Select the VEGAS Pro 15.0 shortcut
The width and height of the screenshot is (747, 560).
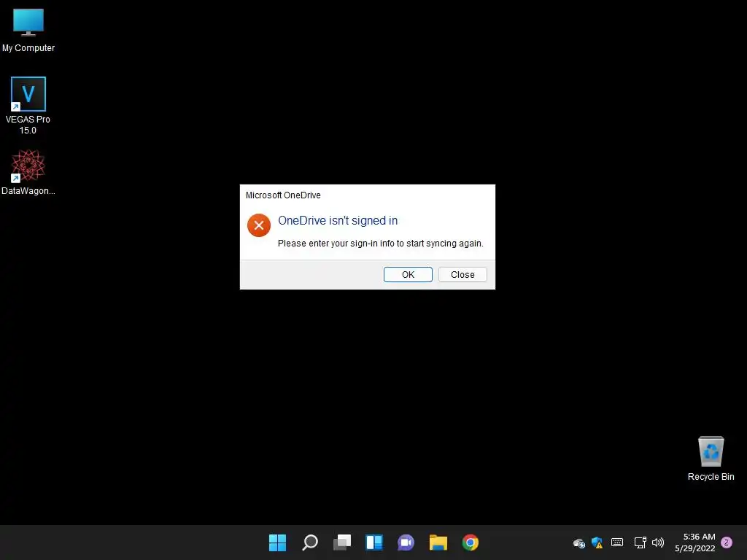(28, 106)
